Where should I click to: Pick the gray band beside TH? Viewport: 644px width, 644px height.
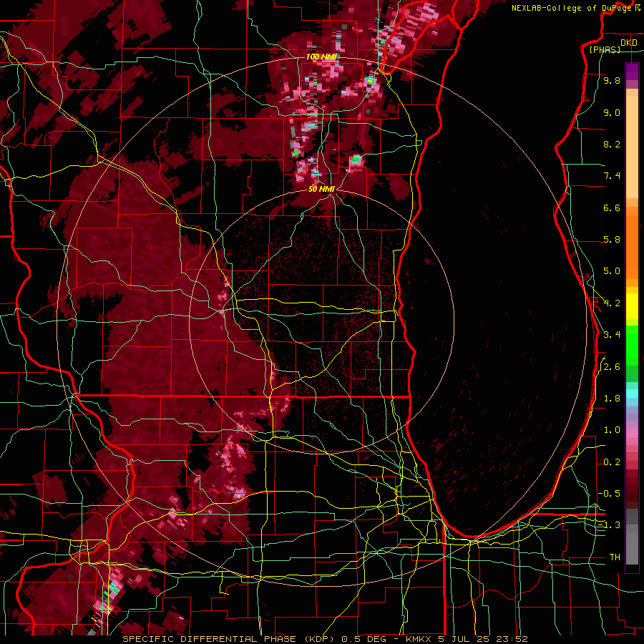[x=632, y=548]
